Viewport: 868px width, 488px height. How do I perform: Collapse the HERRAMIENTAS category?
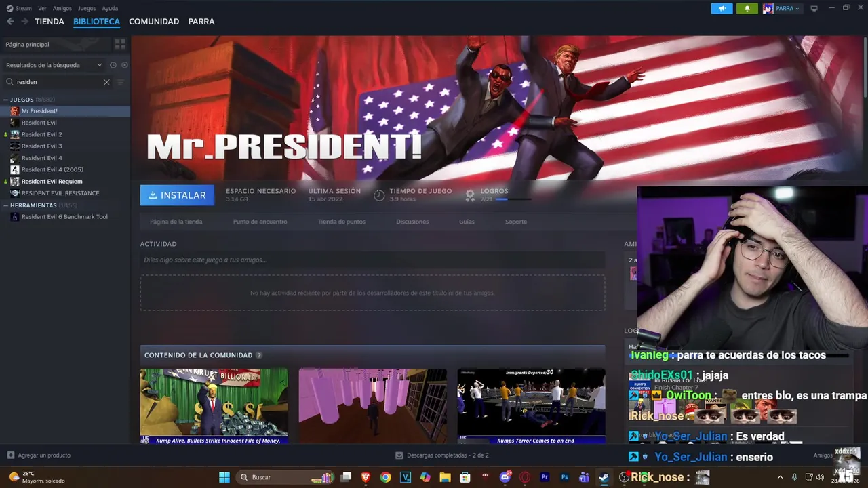click(6, 205)
